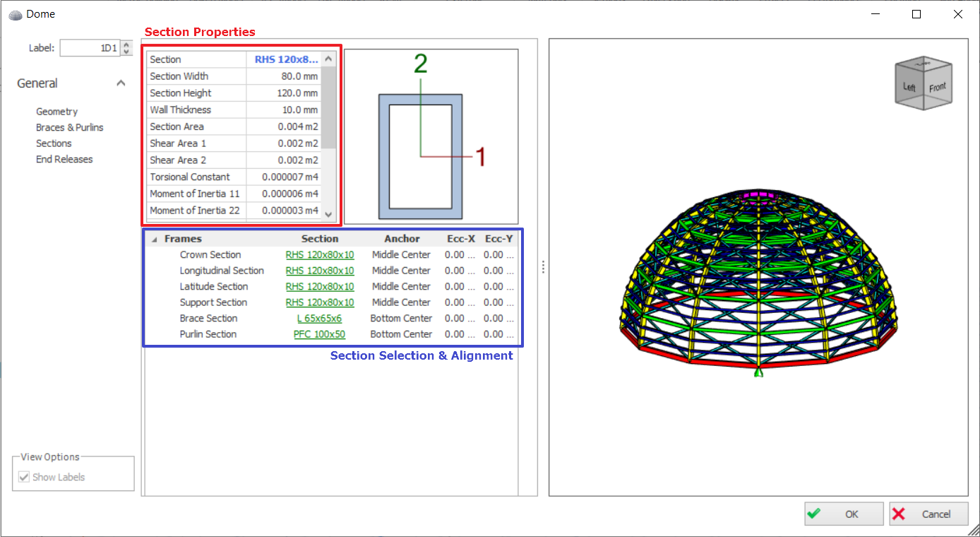This screenshot has height=537, width=980.
Task: Collapse the General section chevron
Action: (x=121, y=83)
